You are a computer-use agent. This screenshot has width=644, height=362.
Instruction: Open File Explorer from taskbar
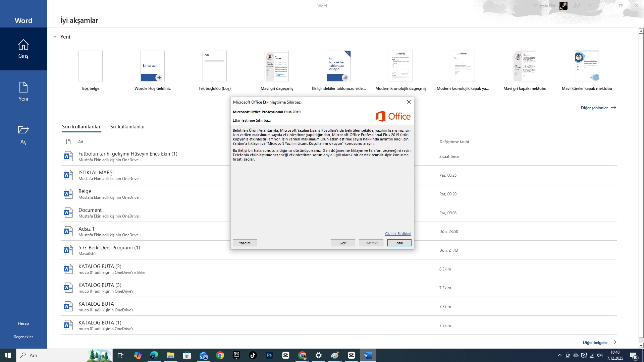click(170, 355)
